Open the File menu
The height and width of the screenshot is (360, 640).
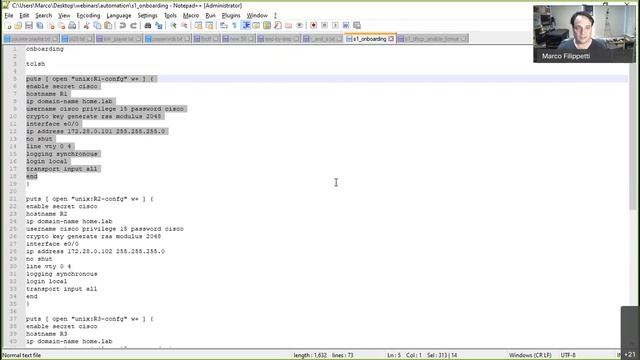[x=9, y=16]
